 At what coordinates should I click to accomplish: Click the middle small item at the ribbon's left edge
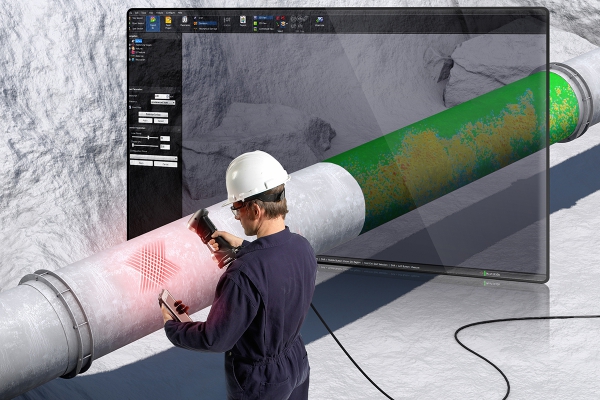click(x=136, y=23)
